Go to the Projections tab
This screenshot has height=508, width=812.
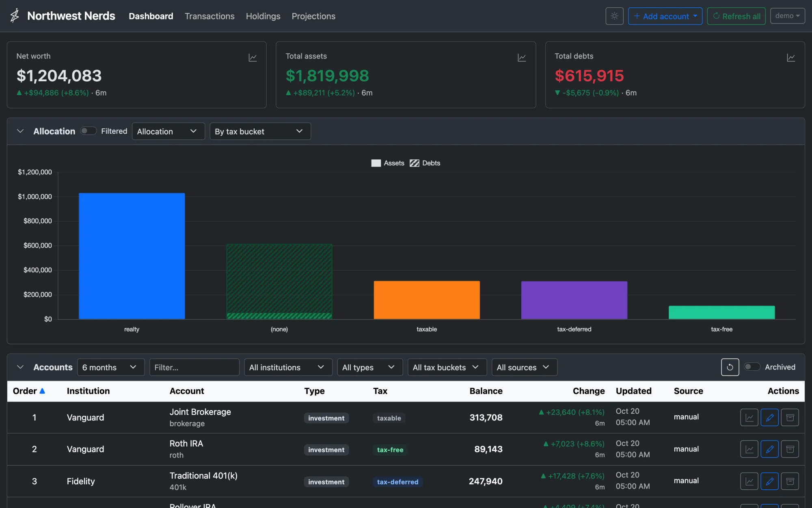313,16
